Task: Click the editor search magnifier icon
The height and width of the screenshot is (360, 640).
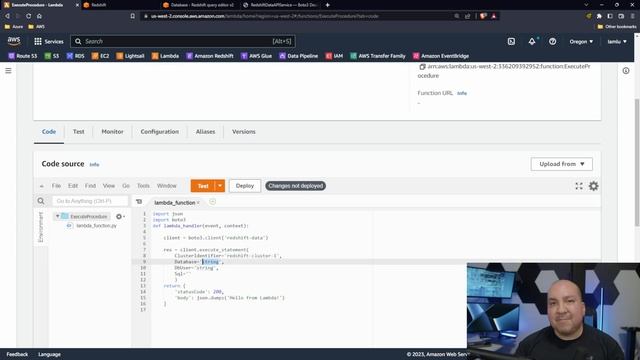Action: tap(41, 201)
